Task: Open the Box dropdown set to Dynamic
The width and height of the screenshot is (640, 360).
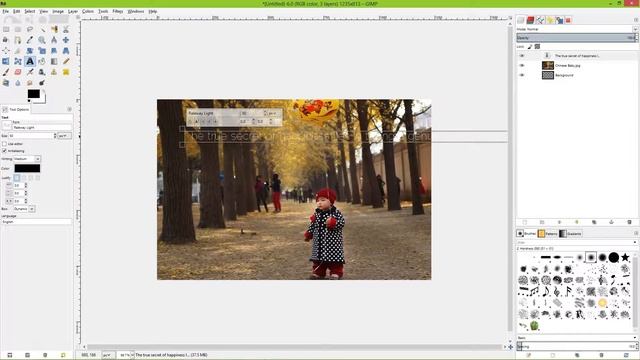Action: (24, 209)
